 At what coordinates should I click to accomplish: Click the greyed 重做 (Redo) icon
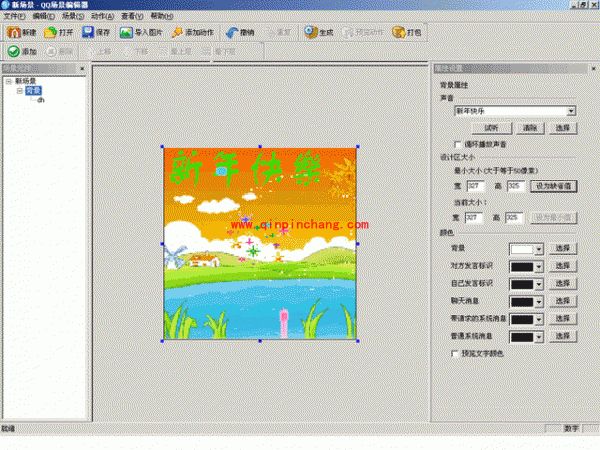point(270,33)
